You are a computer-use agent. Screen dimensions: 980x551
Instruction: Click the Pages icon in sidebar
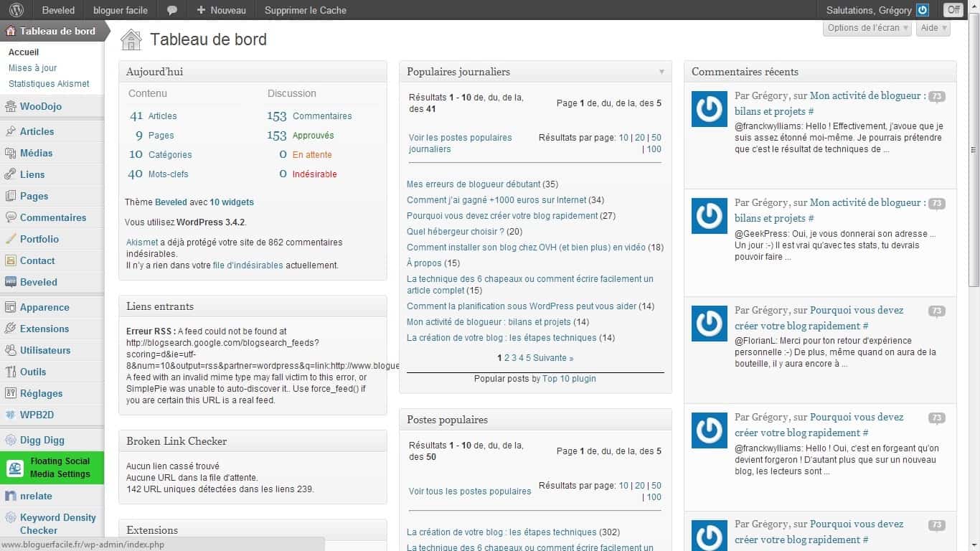pos(11,196)
